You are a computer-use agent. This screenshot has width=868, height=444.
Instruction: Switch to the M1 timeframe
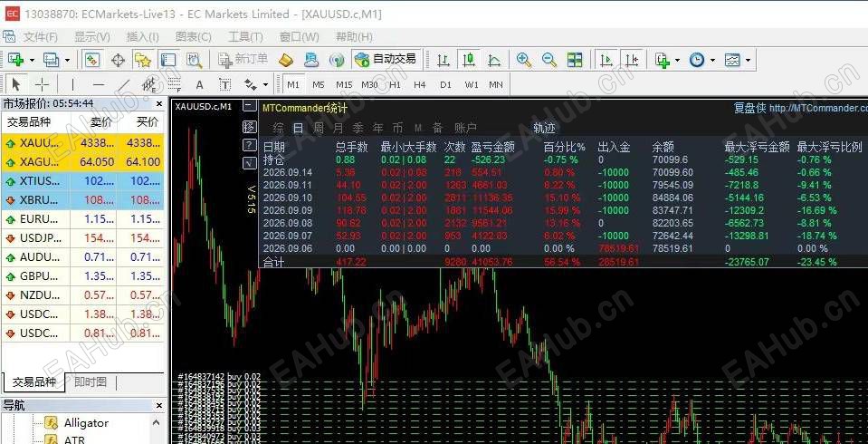pyautogui.click(x=293, y=85)
